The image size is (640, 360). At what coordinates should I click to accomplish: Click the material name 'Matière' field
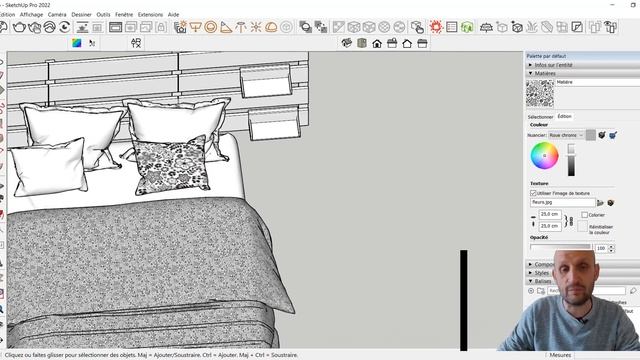point(597,82)
